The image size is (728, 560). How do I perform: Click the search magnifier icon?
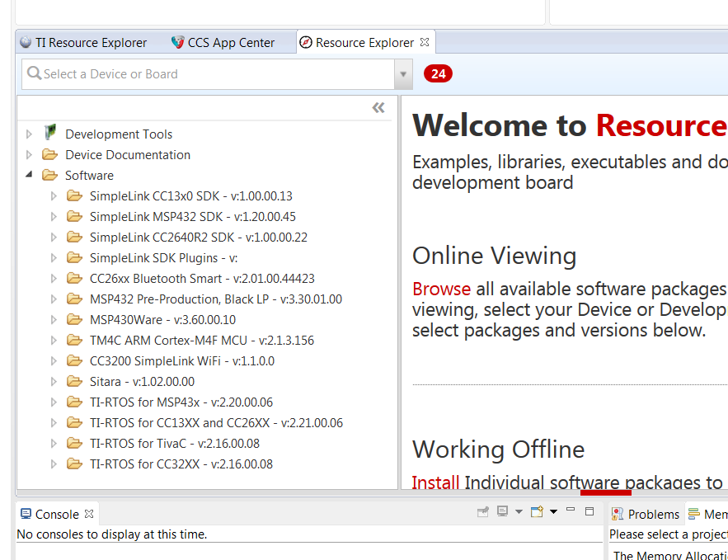pos(34,73)
